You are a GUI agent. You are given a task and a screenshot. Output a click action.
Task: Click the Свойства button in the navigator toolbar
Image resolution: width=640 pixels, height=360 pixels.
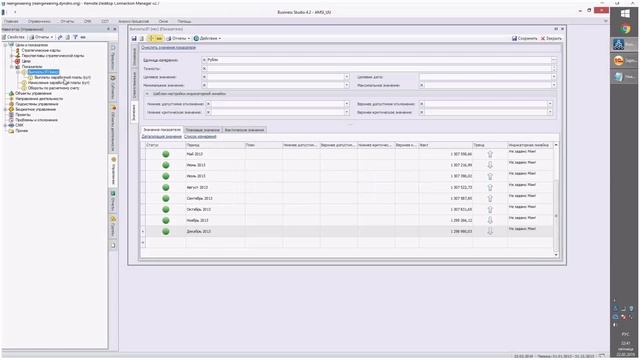(13, 37)
